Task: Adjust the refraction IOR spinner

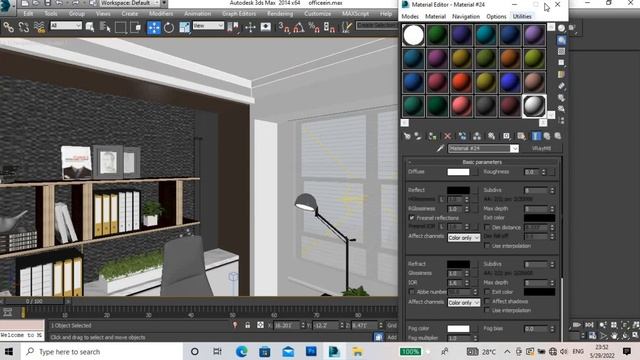Action: (x=467, y=282)
